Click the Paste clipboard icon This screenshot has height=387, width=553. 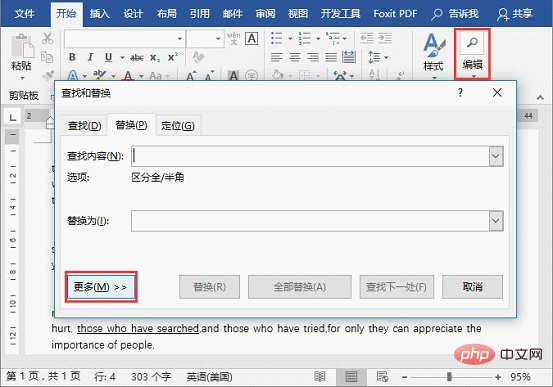click(22, 46)
